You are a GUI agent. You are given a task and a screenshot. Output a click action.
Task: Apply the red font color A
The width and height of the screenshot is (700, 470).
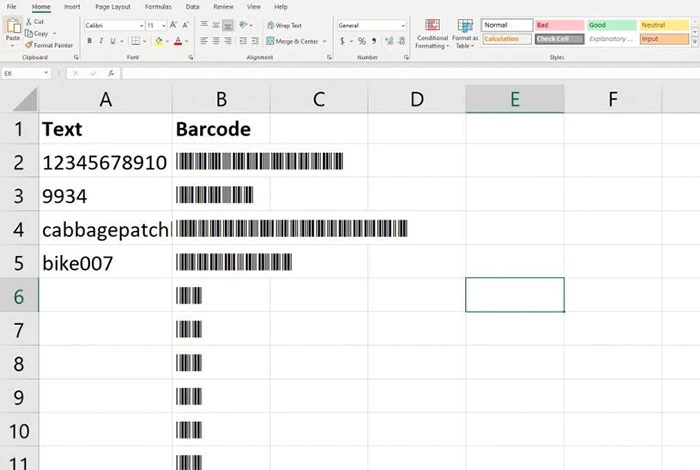tap(178, 42)
